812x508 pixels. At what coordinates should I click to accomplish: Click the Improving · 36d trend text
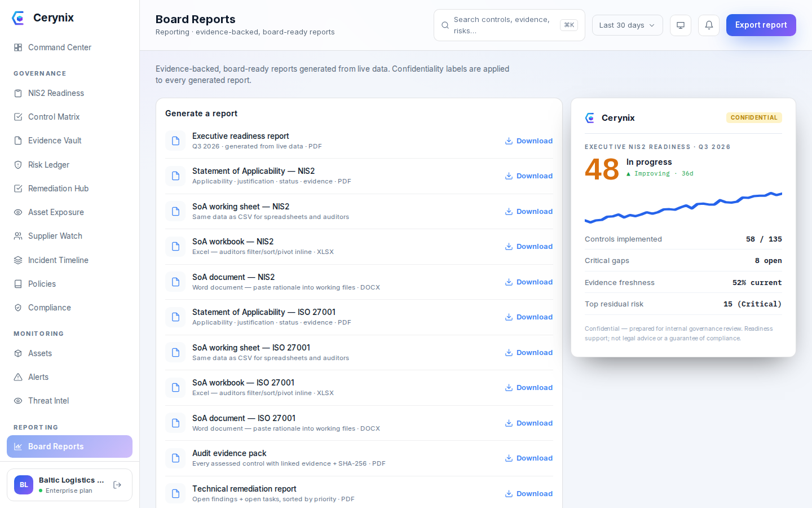click(x=660, y=174)
